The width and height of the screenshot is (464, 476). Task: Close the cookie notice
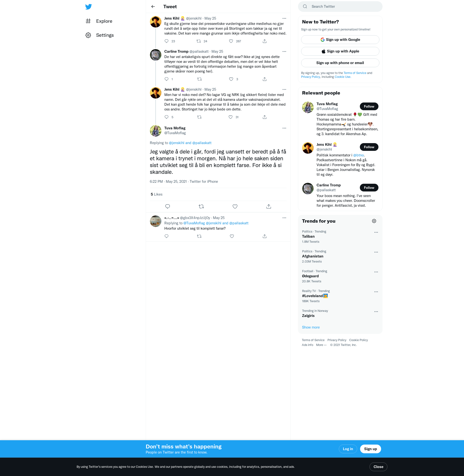pos(378,467)
